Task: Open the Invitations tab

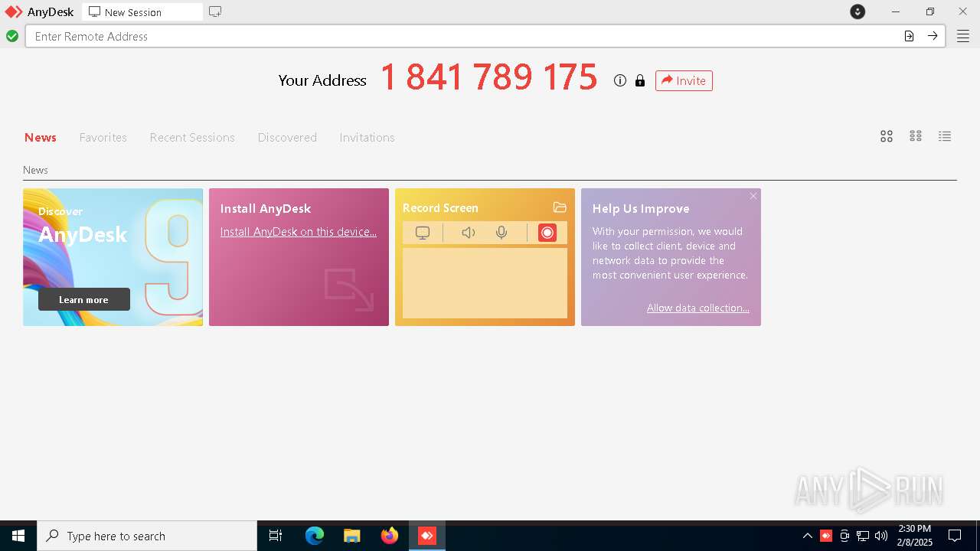Action: (367, 138)
